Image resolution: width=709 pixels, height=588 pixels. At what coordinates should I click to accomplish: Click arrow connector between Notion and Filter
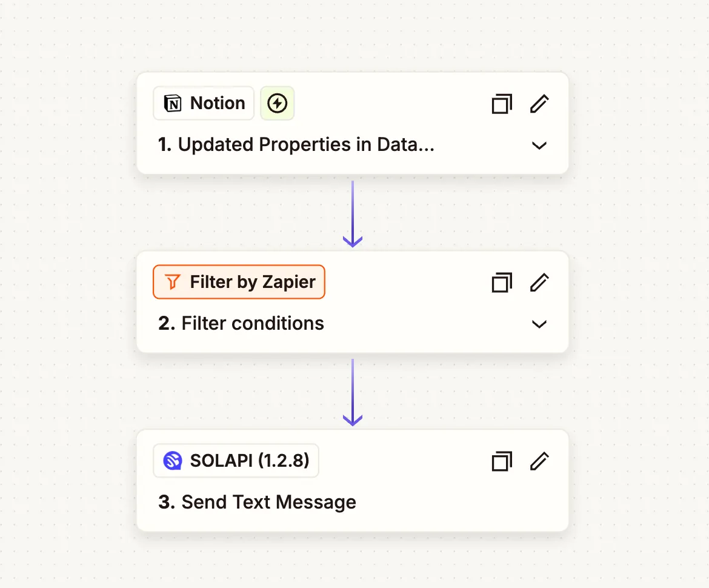point(353,213)
